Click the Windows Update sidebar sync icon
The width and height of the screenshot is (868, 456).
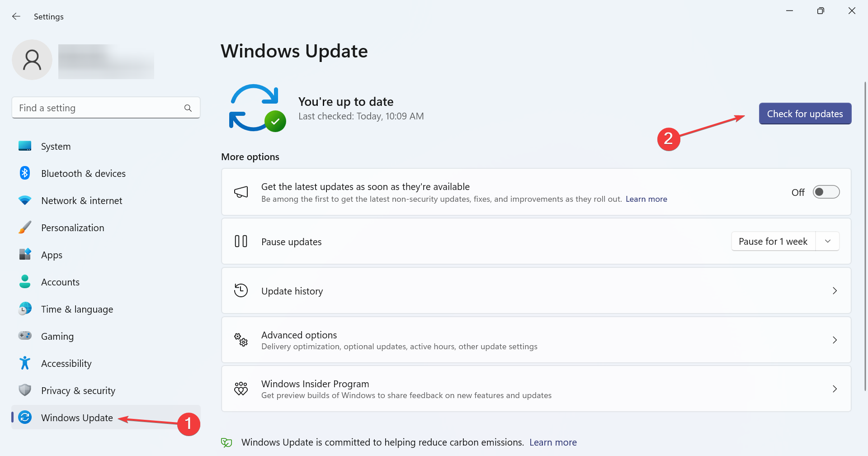point(25,417)
